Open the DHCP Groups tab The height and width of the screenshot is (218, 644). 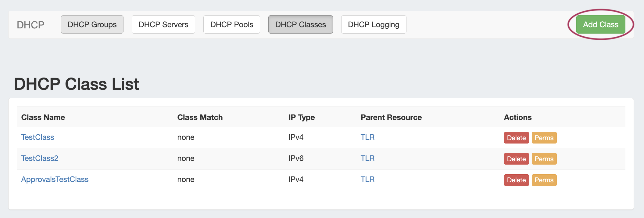pyautogui.click(x=92, y=24)
